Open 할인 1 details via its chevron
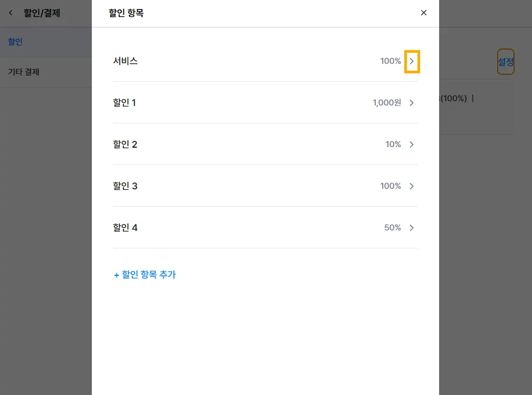532x395 pixels. (x=412, y=103)
